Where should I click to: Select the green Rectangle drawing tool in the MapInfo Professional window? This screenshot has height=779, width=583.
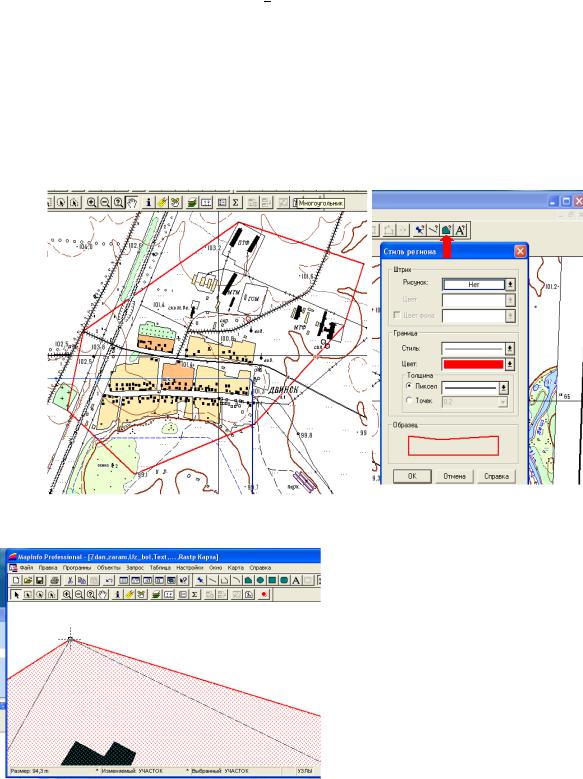tap(272, 580)
